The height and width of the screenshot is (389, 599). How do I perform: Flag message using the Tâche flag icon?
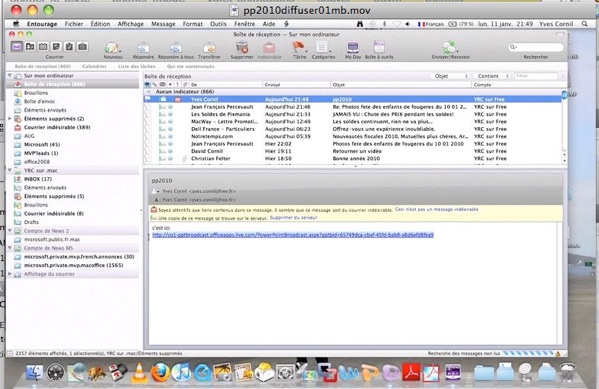[299, 47]
